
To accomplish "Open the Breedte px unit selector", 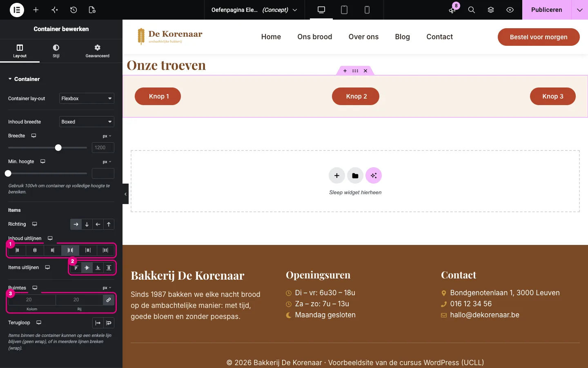I will click(x=107, y=136).
